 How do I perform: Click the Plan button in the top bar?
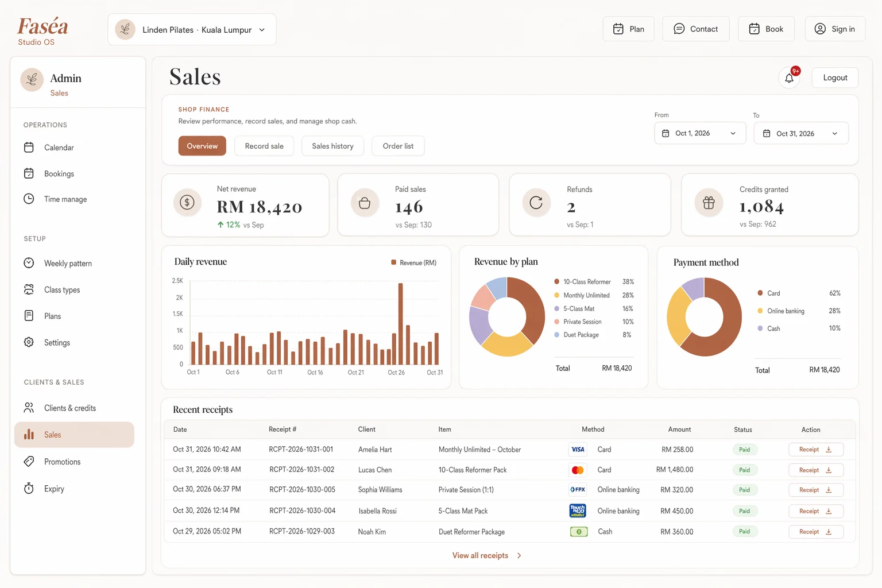point(628,29)
